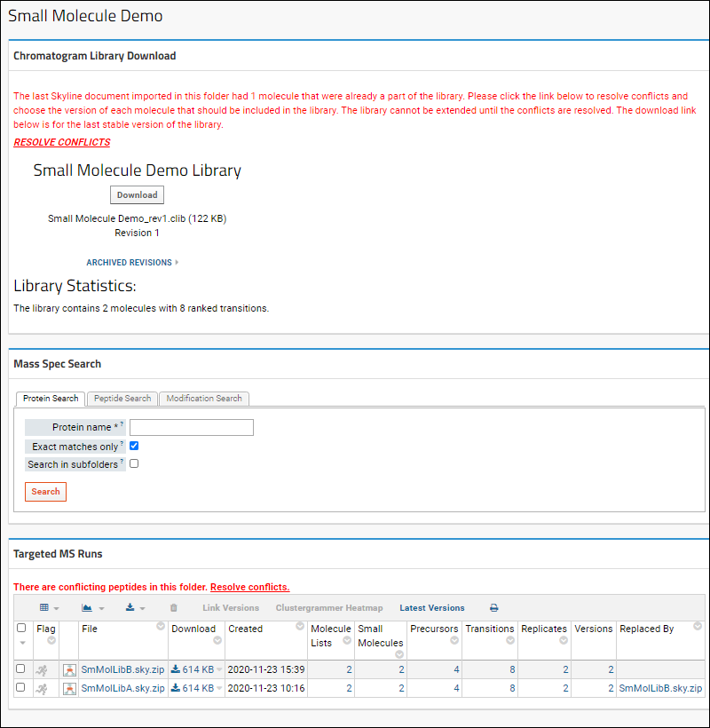
Task: Open the Clustergrammer Heatmap option
Action: (x=329, y=608)
